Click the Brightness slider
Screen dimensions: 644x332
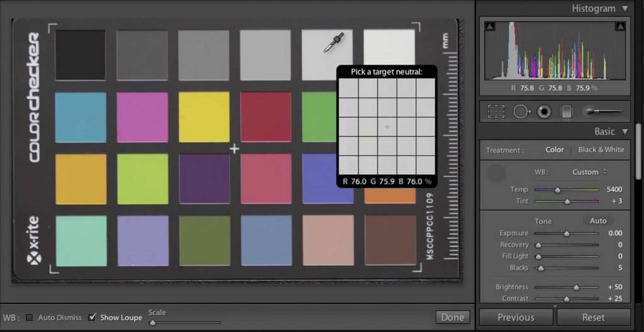[x=567, y=287]
